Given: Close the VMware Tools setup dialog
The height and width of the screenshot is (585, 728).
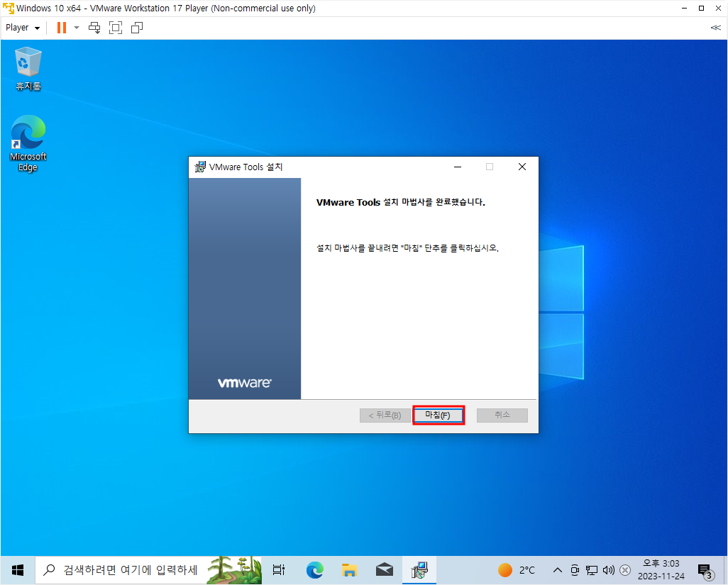Looking at the screenshot, I should 522,167.
